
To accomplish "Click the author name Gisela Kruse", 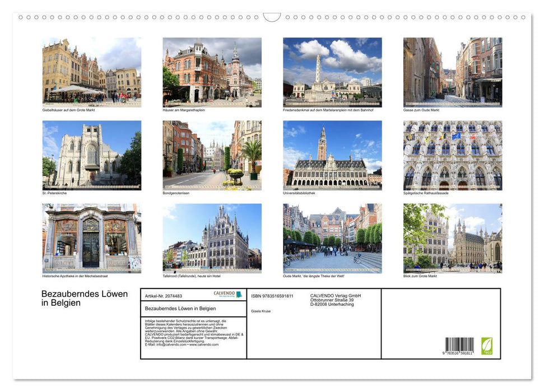I will point(261,311).
